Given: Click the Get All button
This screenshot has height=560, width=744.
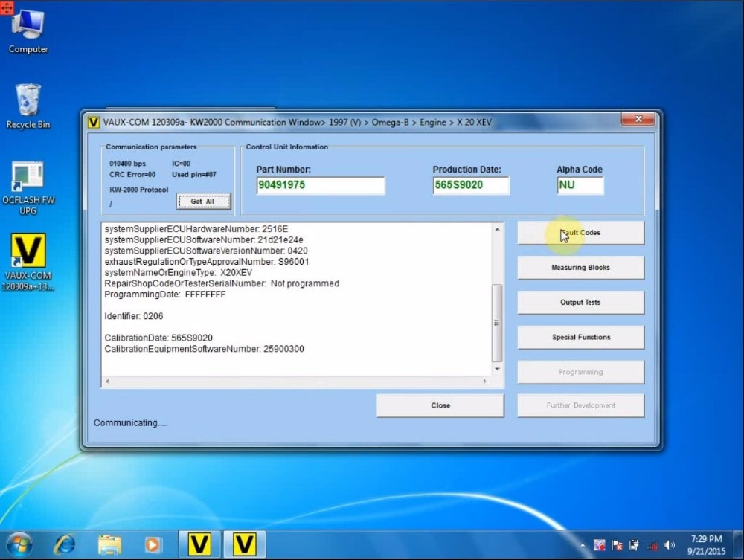Looking at the screenshot, I should [203, 202].
